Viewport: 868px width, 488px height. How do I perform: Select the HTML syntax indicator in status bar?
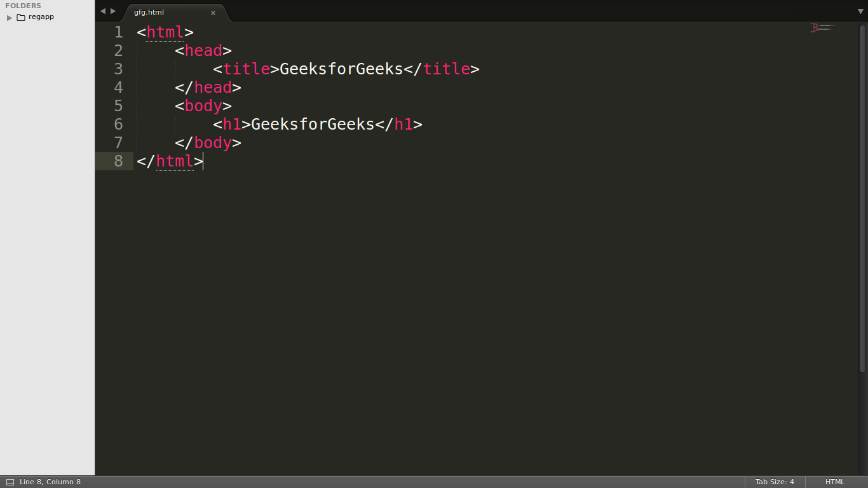click(x=834, y=482)
